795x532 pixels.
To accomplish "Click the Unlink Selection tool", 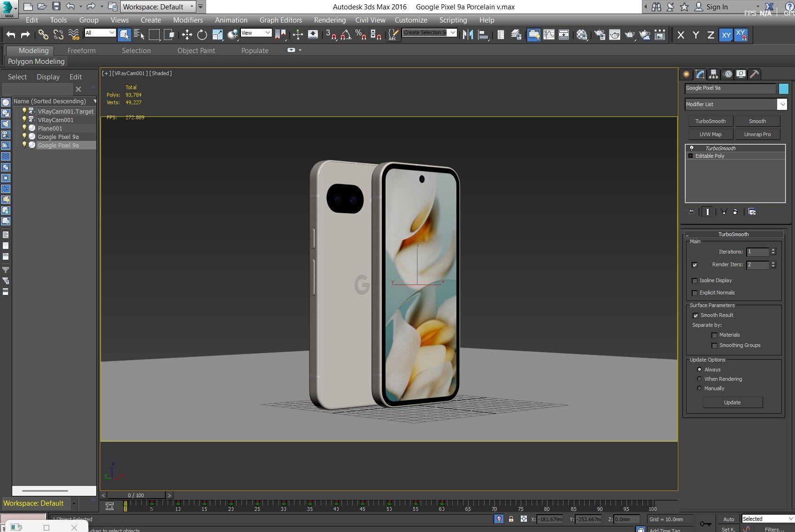I will (58, 35).
